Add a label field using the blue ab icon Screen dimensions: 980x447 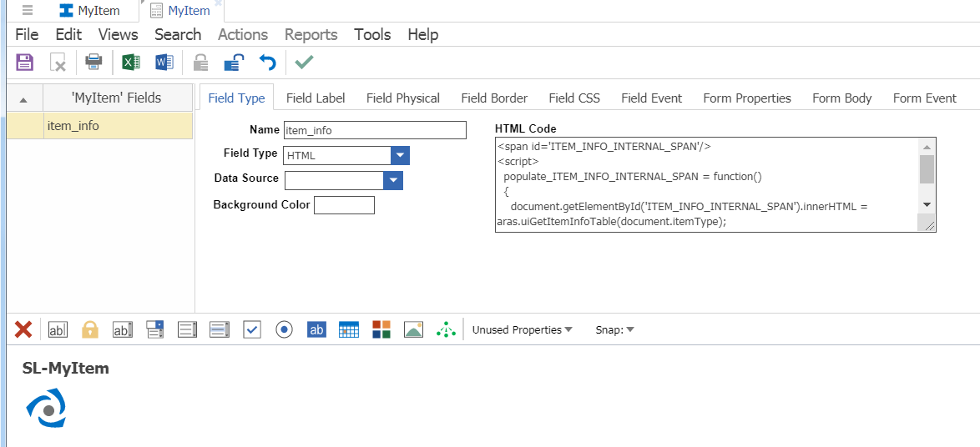tap(317, 329)
